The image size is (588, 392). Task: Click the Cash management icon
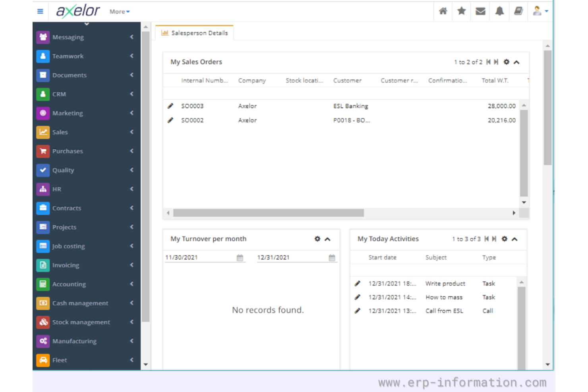point(43,303)
